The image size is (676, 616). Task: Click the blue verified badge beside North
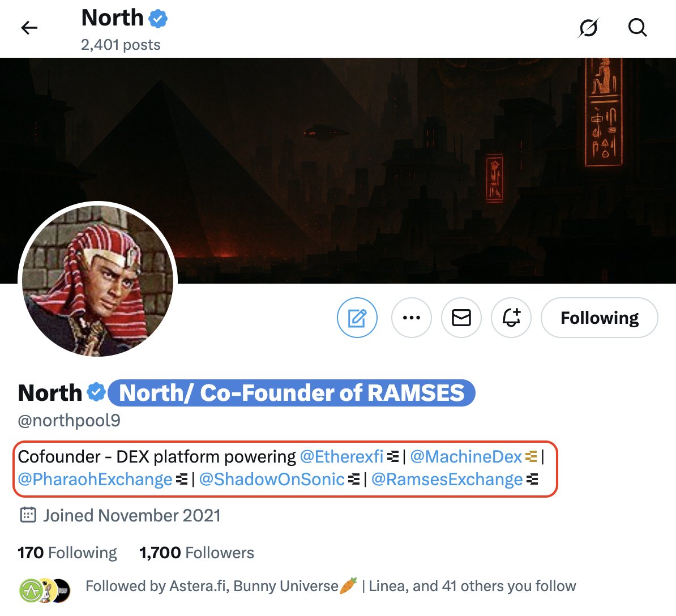click(97, 392)
